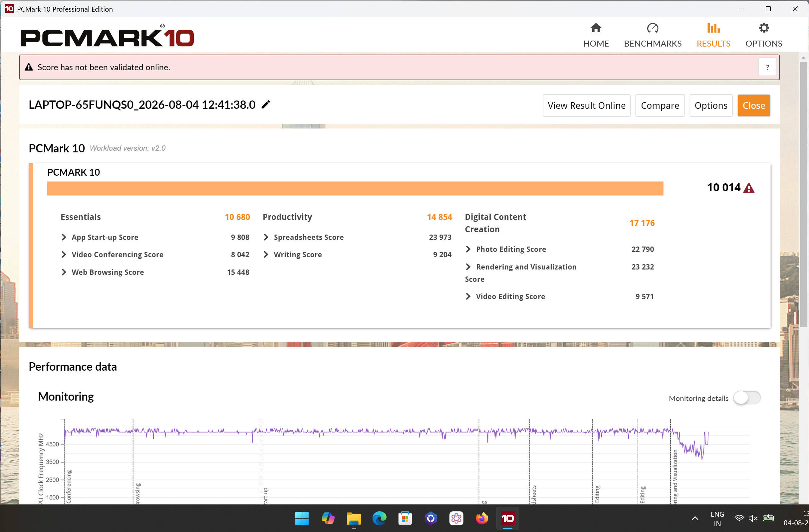Image resolution: width=809 pixels, height=532 pixels.
Task: Open Copilot from the taskbar
Action: 328,518
